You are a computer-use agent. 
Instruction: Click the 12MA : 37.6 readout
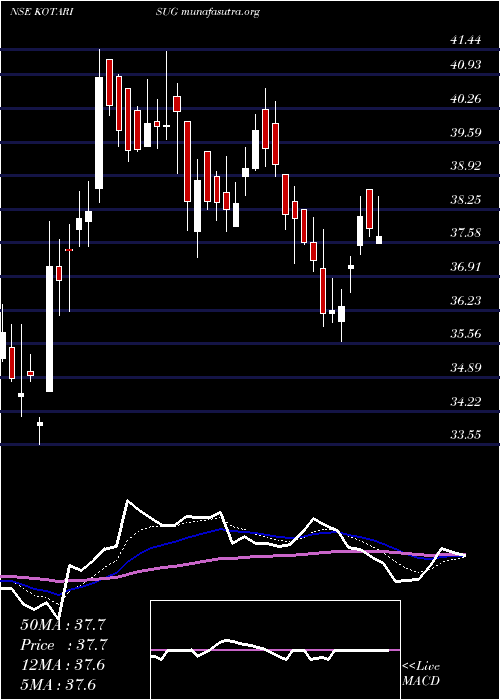pyautogui.click(x=62, y=665)
